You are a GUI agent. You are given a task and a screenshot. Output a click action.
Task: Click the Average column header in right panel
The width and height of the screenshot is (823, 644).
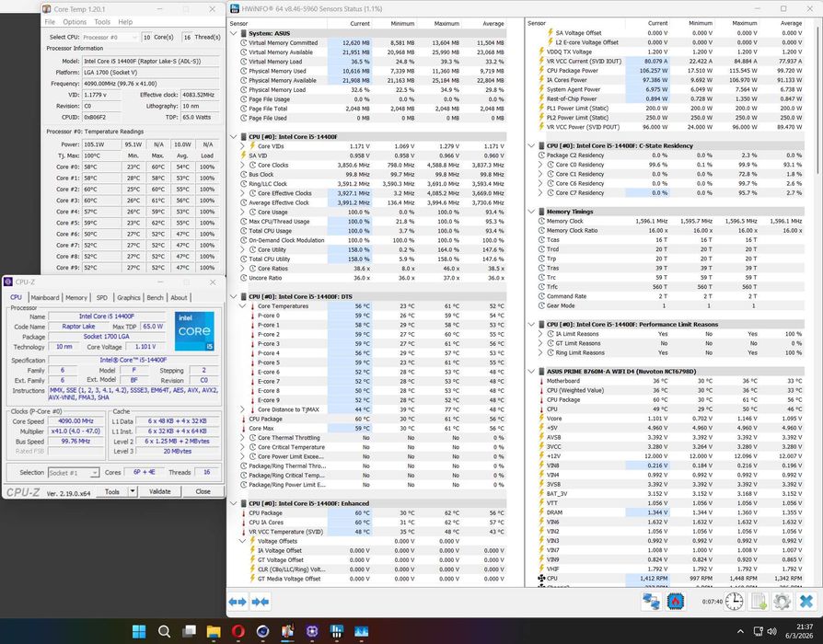pos(791,24)
